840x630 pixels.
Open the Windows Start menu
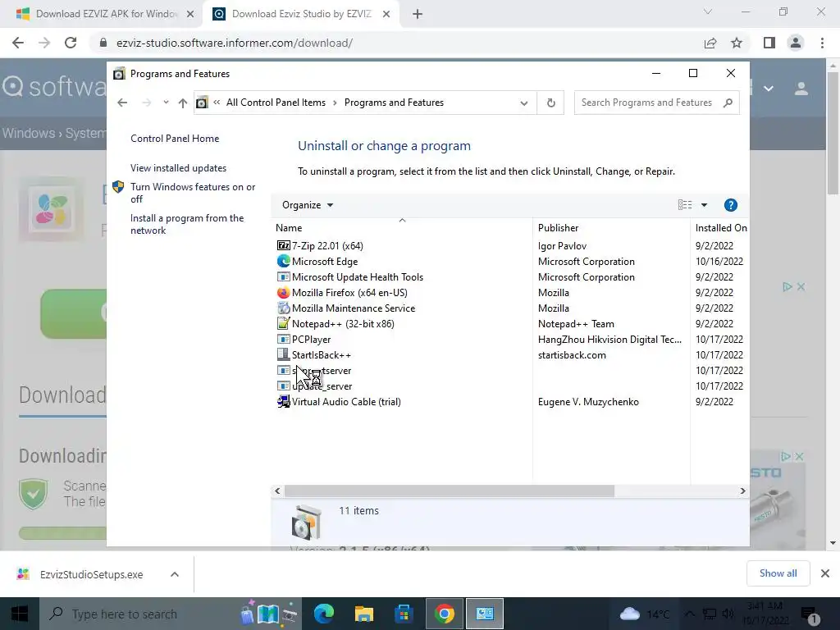20,614
